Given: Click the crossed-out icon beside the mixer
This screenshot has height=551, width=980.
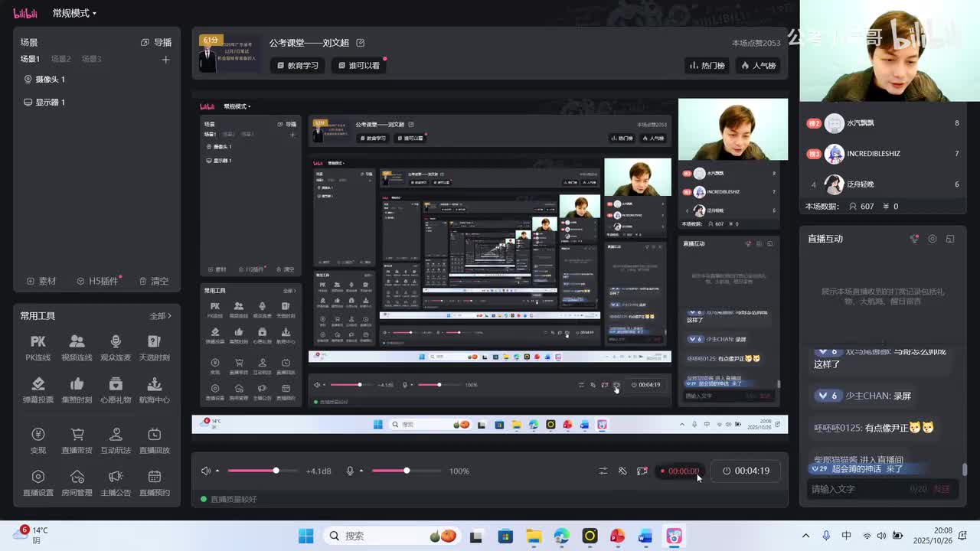Looking at the screenshot, I should click(x=622, y=471).
